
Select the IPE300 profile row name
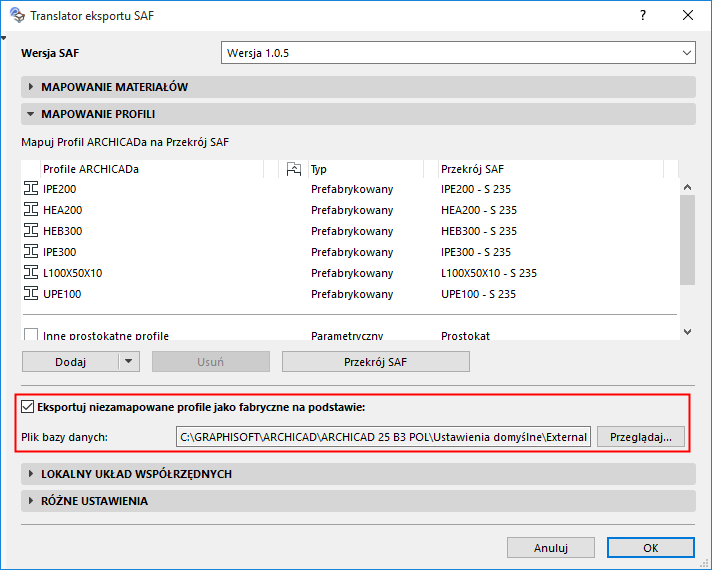(59, 252)
